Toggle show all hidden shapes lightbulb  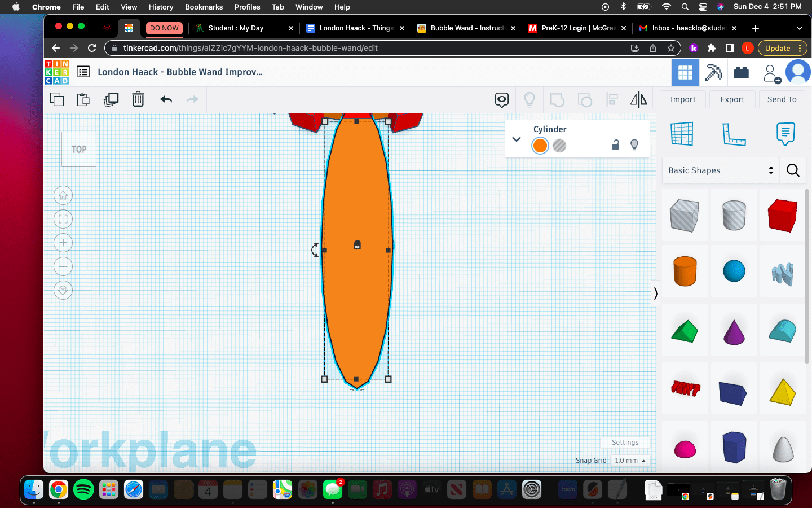pos(529,100)
